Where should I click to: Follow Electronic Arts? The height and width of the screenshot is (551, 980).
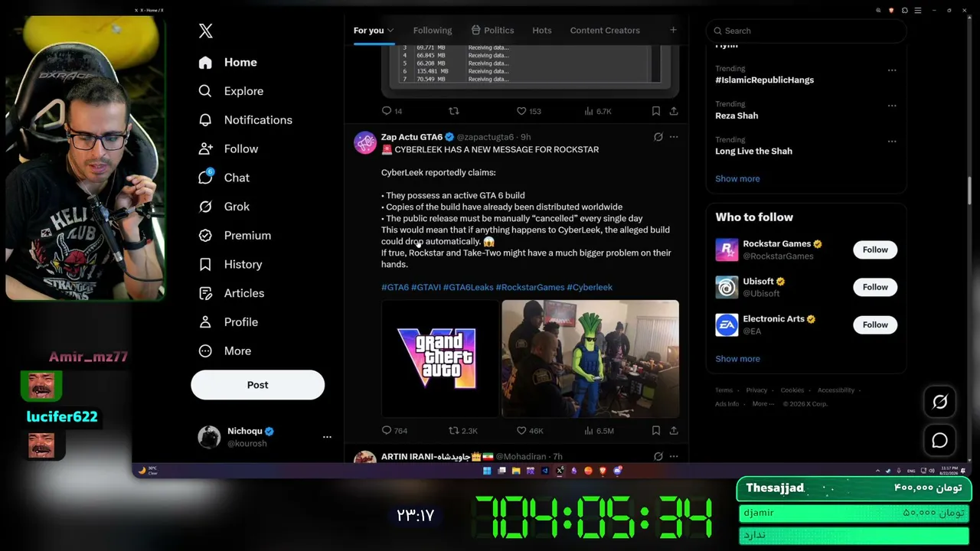[875, 324]
